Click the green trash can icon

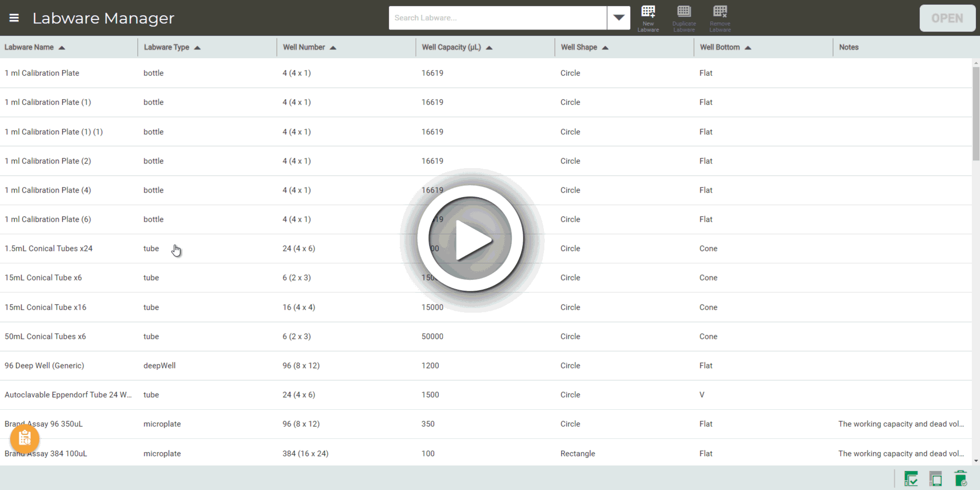pos(960,479)
